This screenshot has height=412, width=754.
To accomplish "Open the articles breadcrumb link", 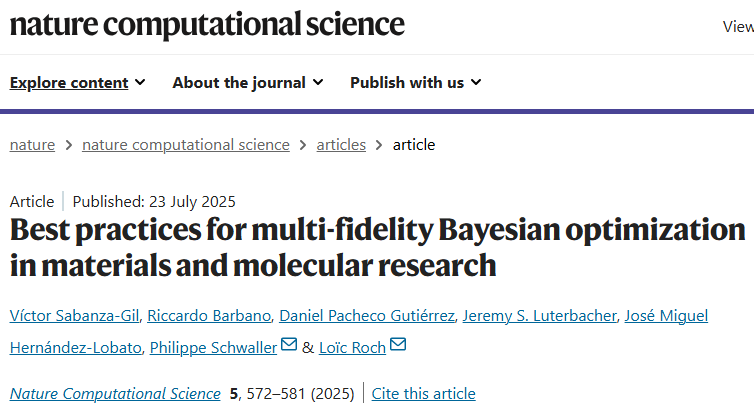I will click(341, 145).
